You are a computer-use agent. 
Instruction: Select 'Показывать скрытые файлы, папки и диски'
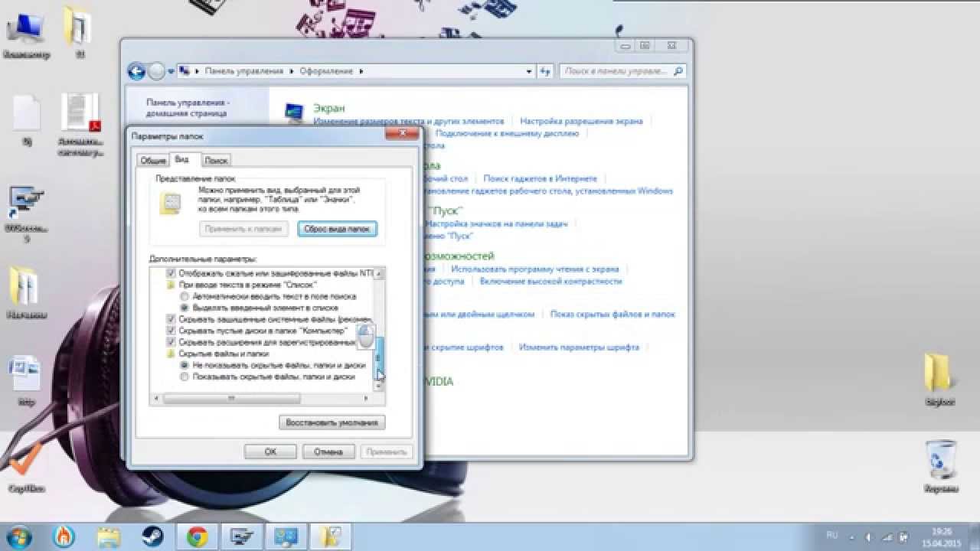[184, 377]
